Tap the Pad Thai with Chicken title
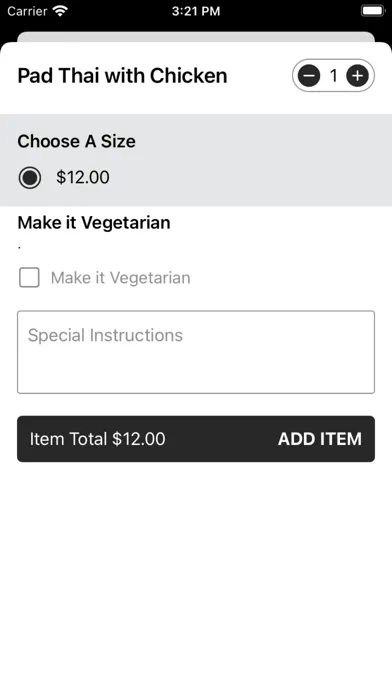 point(122,75)
